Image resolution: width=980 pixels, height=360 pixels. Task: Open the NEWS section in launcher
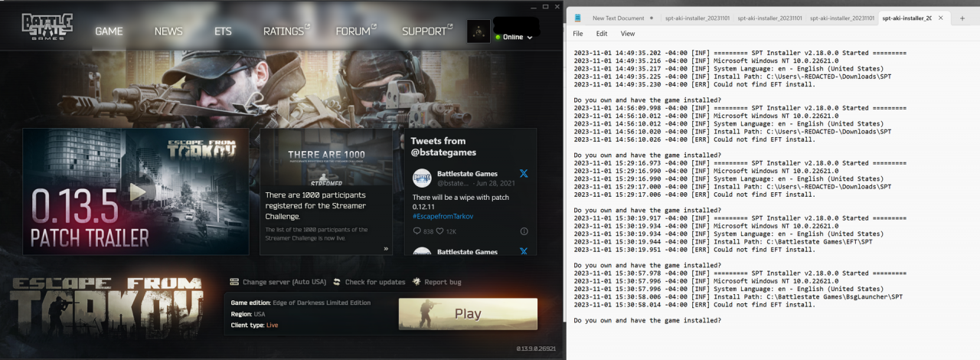(x=168, y=31)
